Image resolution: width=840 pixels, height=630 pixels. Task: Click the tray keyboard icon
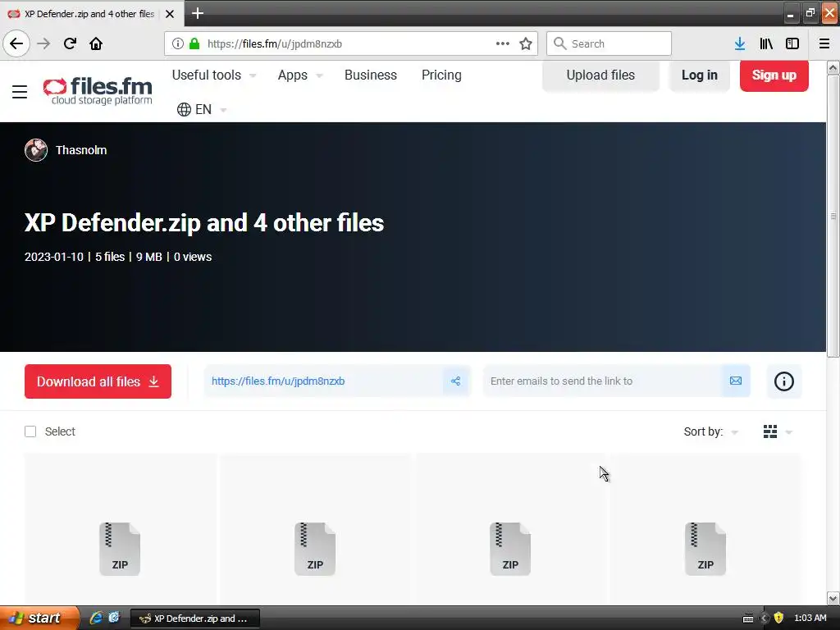click(748, 619)
